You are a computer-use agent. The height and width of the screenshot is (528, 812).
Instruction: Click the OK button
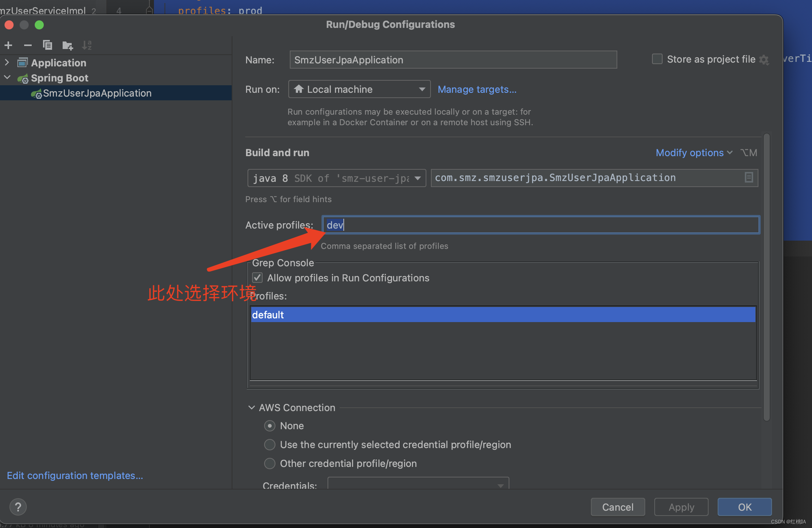[744, 507]
